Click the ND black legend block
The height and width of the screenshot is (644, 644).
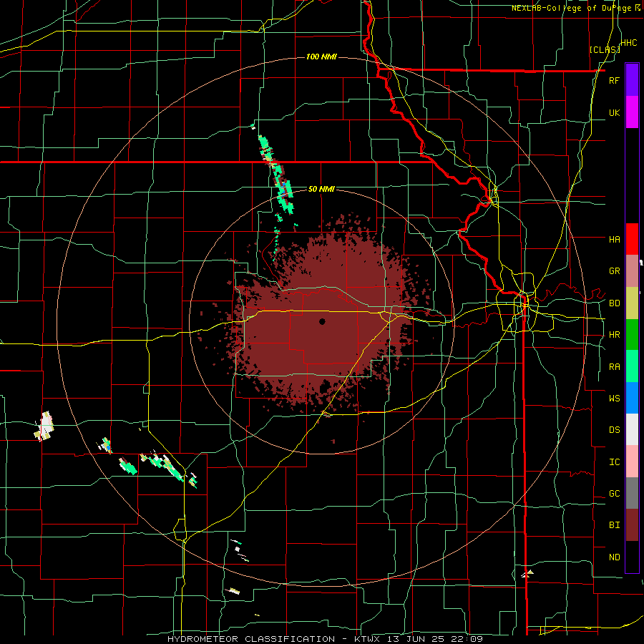632,557
